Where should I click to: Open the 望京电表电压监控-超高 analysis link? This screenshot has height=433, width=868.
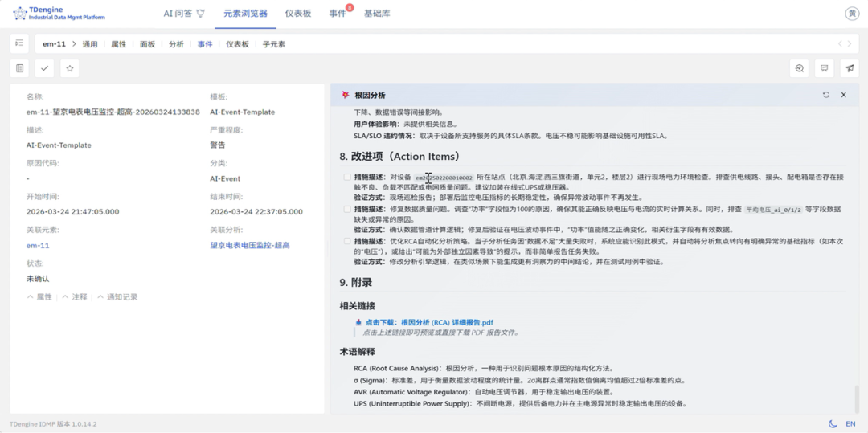click(x=250, y=246)
